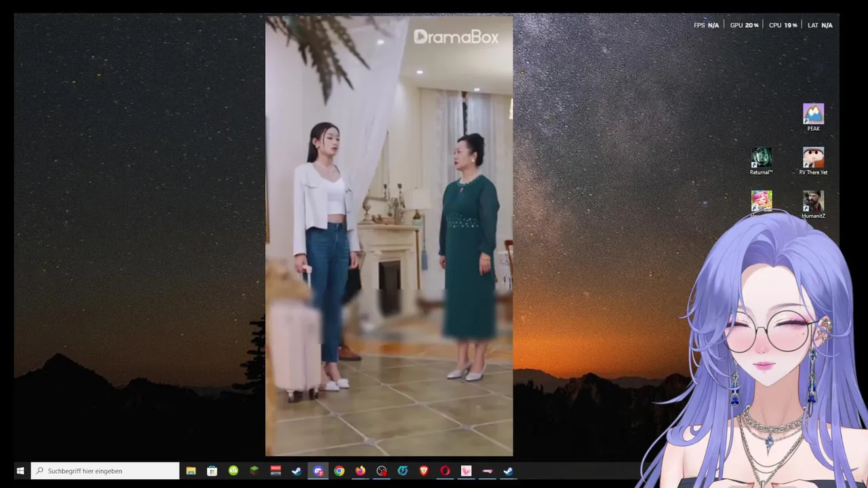Click the taskbar search box

point(105,471)
